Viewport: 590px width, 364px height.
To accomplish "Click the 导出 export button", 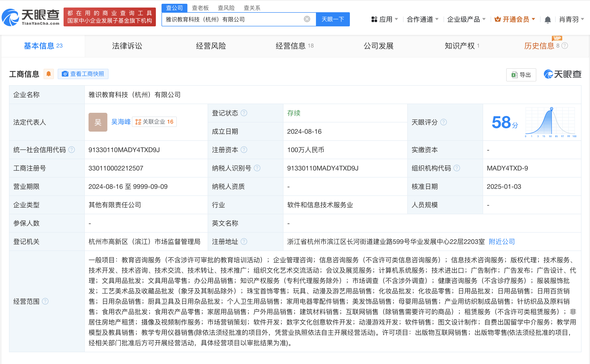I will point(521,75).
